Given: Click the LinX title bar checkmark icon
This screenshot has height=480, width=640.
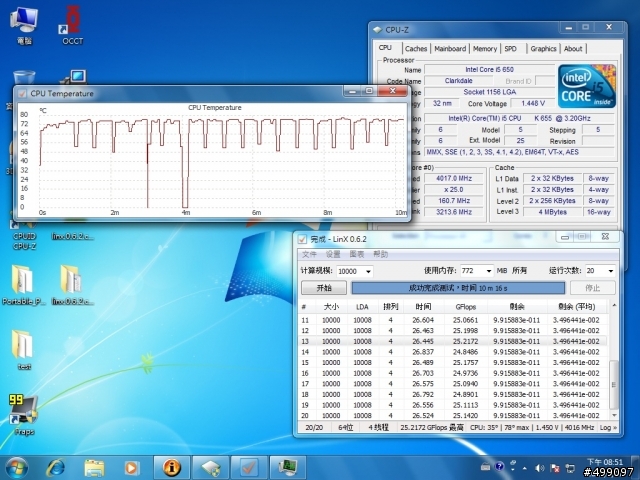Looking at the screenshot, I should [x=302, y=239].
